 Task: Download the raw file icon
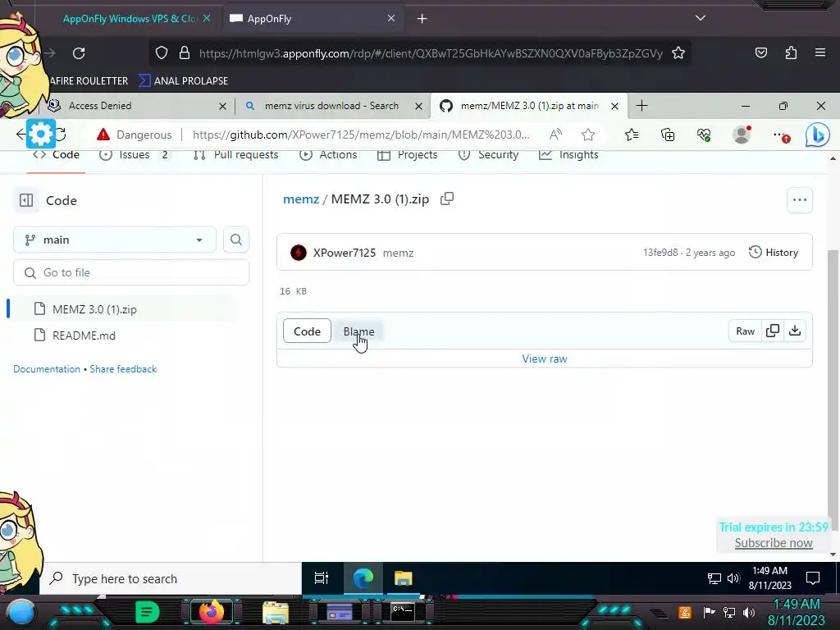tap(795, 331)
